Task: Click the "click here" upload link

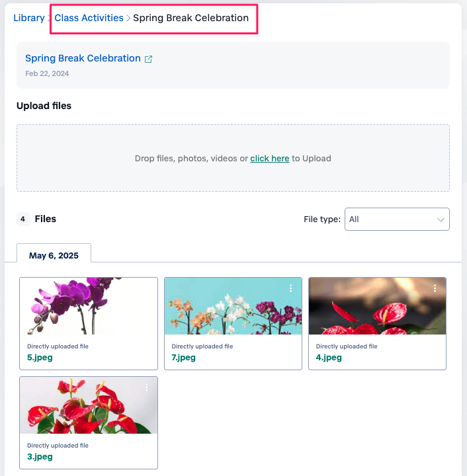Action: 269,159
